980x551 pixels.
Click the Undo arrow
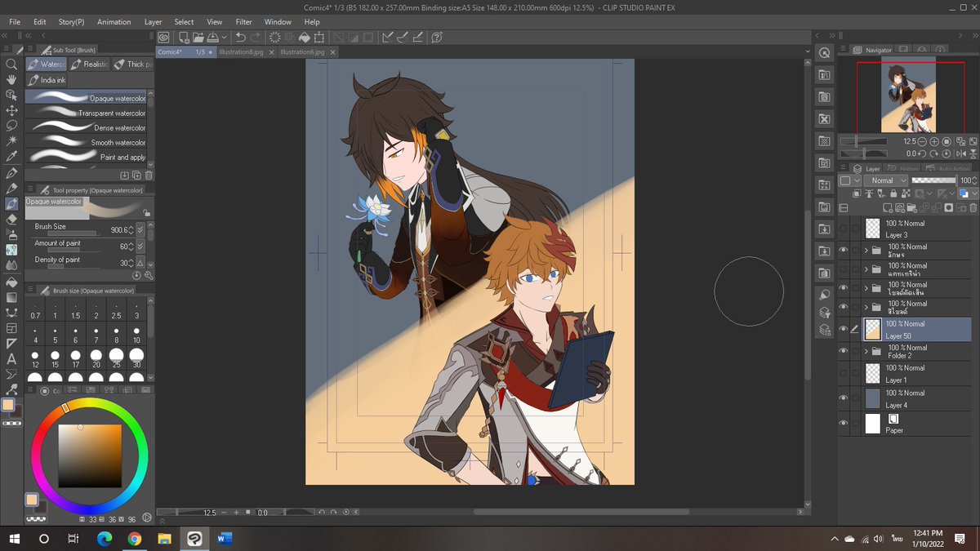coord(240,37)
